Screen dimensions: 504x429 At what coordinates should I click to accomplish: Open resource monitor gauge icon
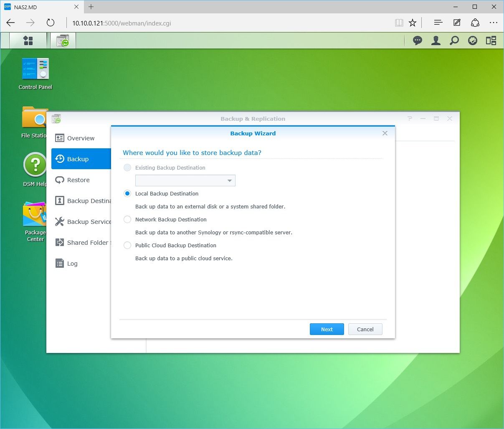pos(473,41)
